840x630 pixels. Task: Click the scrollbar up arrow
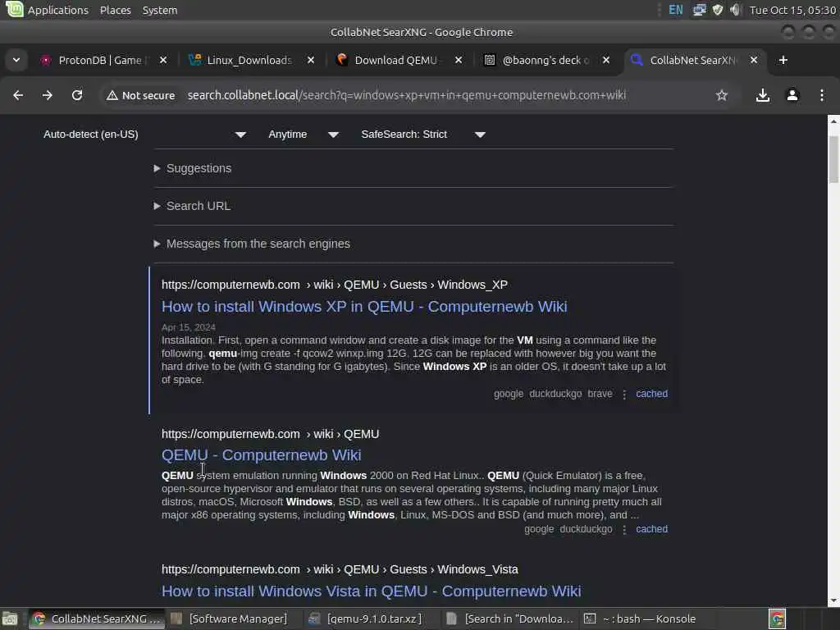click(x=833, y=121)
